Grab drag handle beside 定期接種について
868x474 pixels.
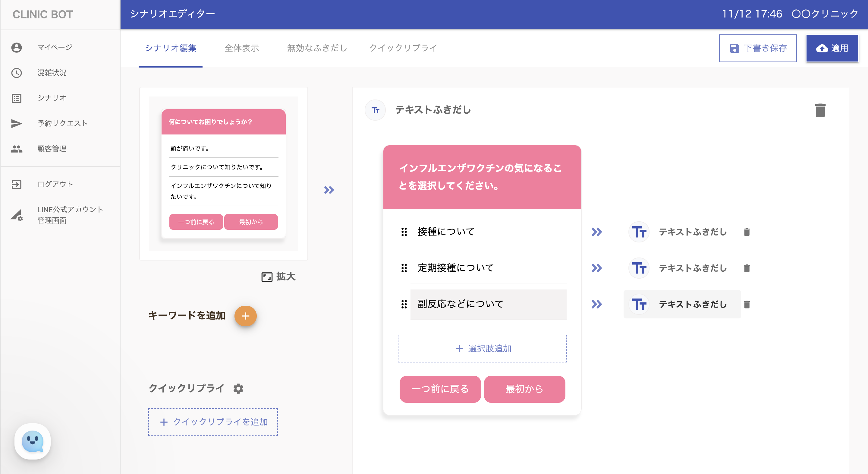tap(404, 268)
